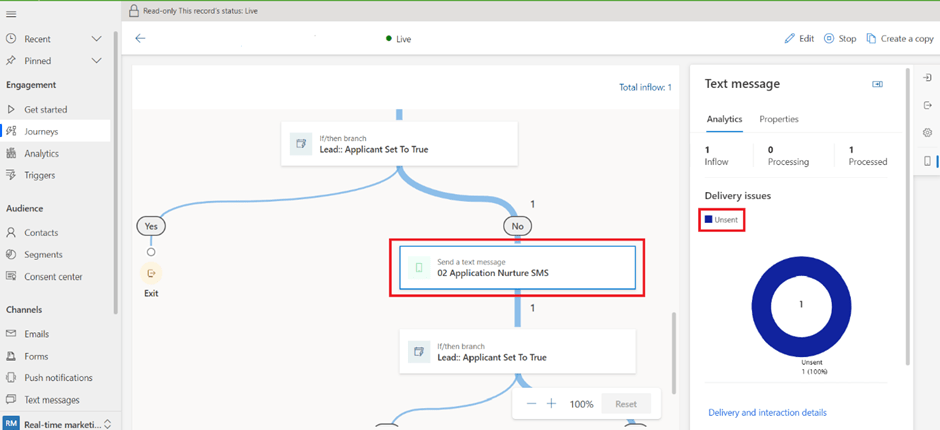Click the back arrow icon
This screenshot has width=940, height=430.
click(140, 39)
